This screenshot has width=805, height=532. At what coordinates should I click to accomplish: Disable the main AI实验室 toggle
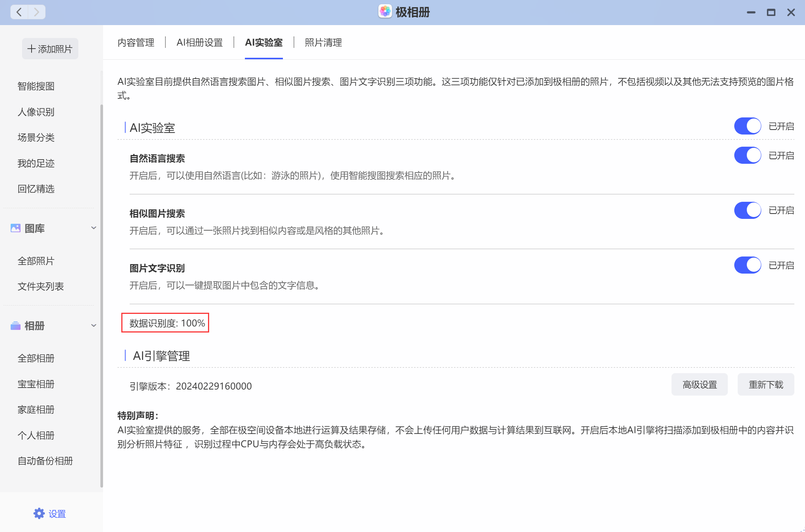[x=747, y=126]
